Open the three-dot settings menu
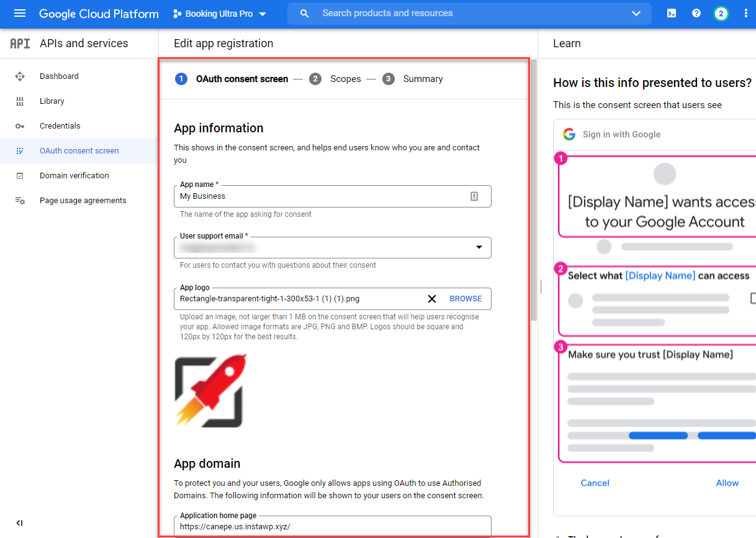756x538 pixels. pos(745,13)
